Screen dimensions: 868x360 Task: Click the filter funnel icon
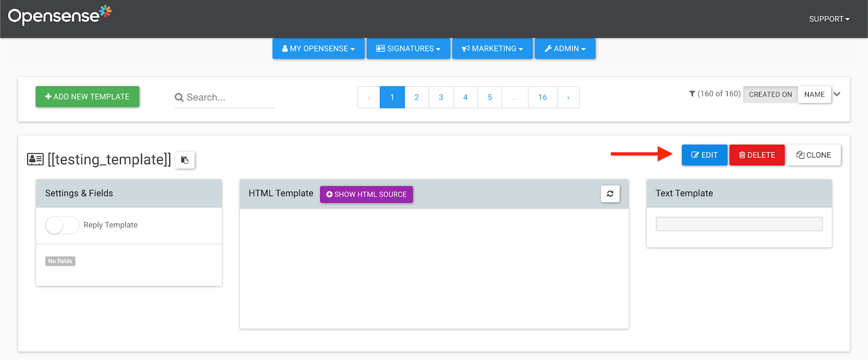tap(692, 94)
